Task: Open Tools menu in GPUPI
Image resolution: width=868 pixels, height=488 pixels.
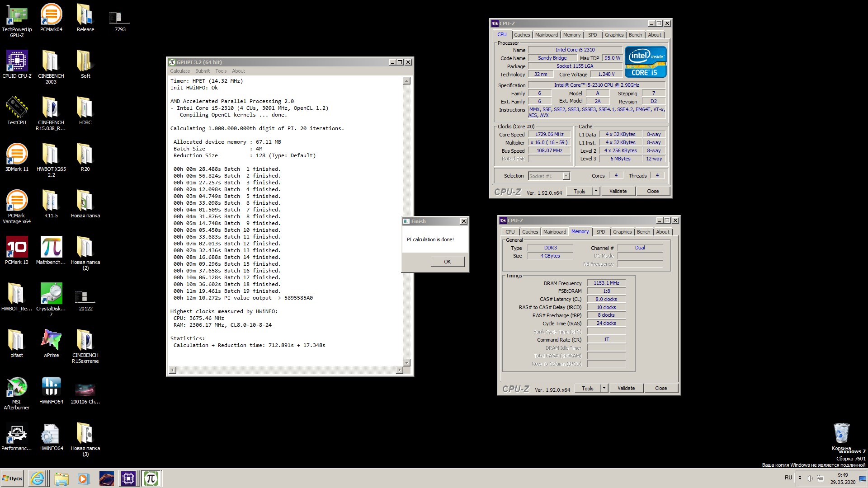Action: pyautogui.click(x=221, y=71)
